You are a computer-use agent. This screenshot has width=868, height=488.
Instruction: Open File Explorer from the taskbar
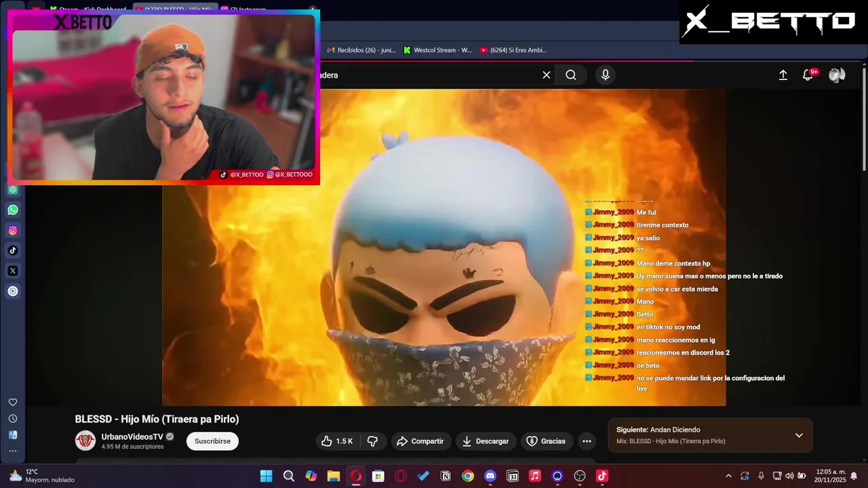[334, 476]
